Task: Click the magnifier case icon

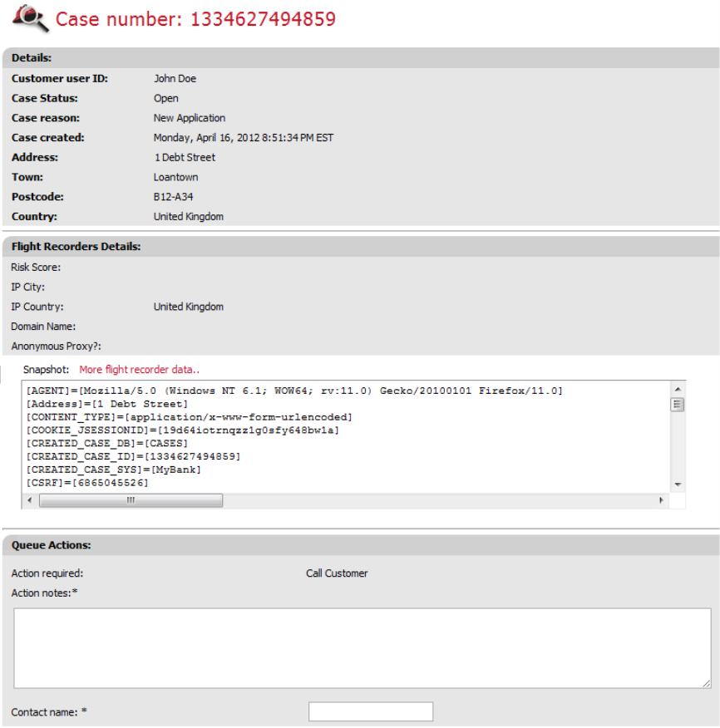Action: tap(31, 17)
